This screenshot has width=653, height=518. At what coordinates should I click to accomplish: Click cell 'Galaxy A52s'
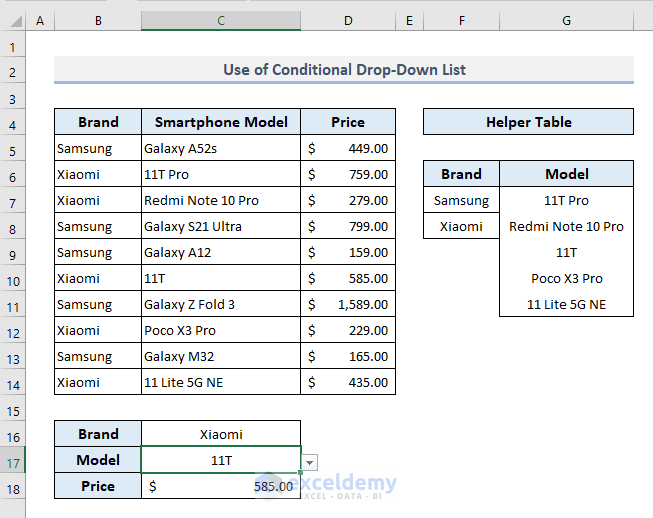[221, 148]
